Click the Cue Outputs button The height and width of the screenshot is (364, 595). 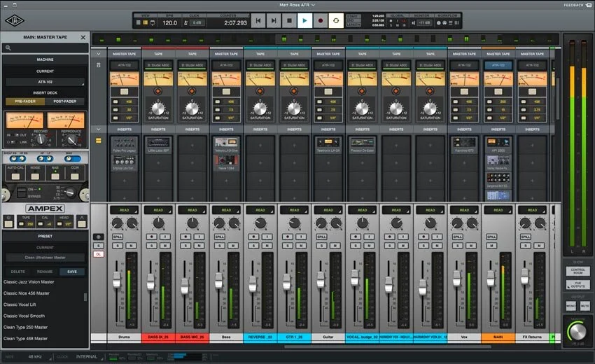(x=578, y=285)
